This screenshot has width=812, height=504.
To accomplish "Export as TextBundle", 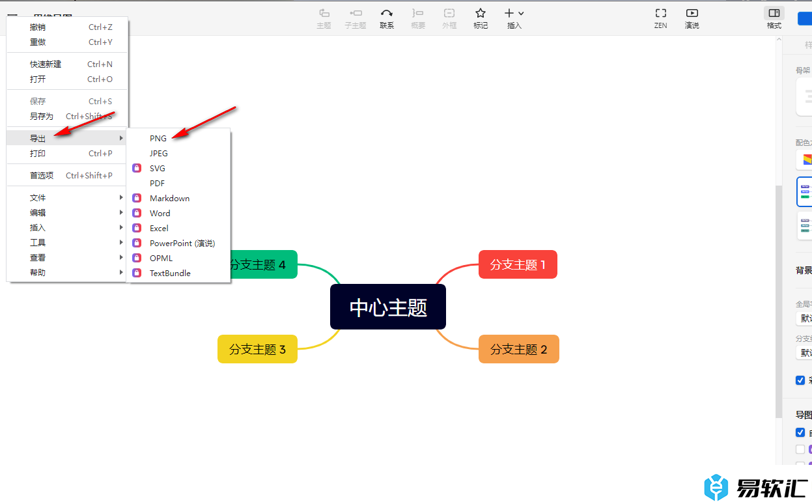I will (178, 273).
